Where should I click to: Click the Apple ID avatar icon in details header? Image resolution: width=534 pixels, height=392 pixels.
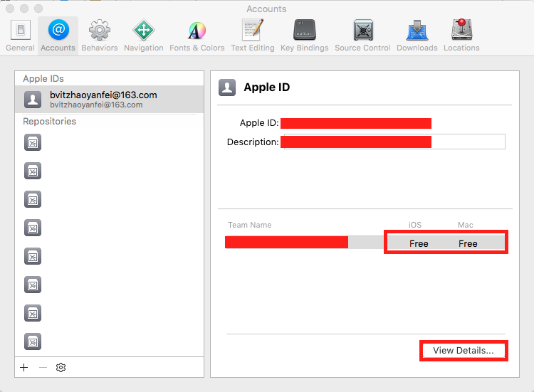[x=227, y=88]
